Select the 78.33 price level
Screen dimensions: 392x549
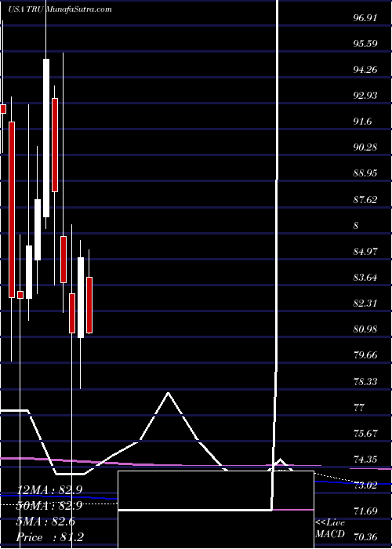coord(365,381)
